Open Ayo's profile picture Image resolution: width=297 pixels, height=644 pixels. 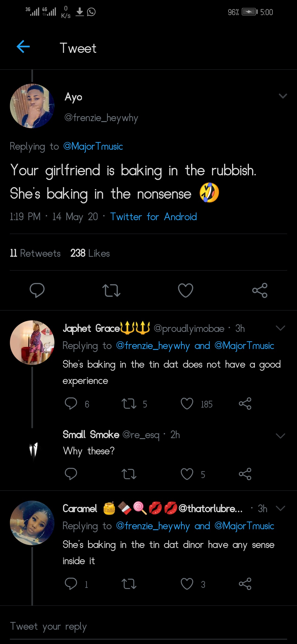pyautogui.click(x=32, y=106)
